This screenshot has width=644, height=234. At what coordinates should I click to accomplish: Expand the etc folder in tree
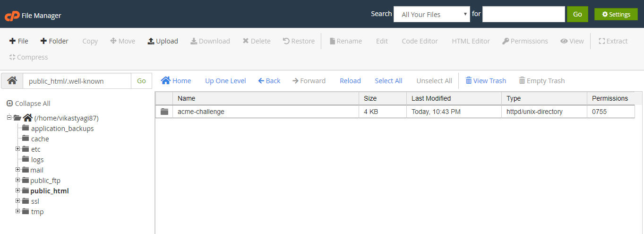18,149
